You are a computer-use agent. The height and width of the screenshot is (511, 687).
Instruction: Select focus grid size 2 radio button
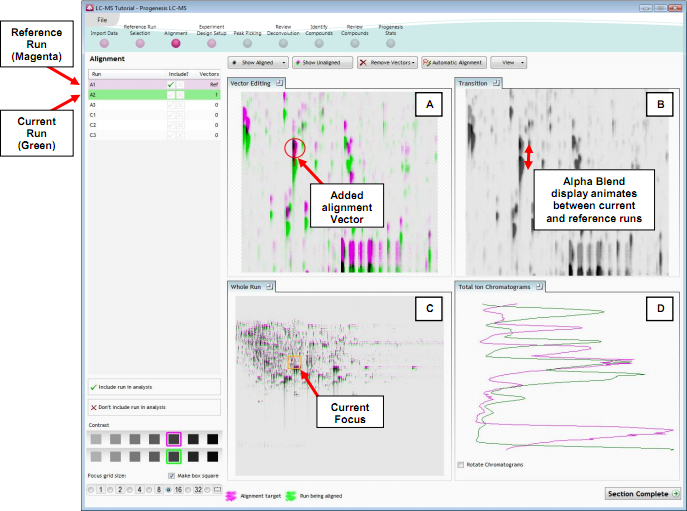(110, 490)
